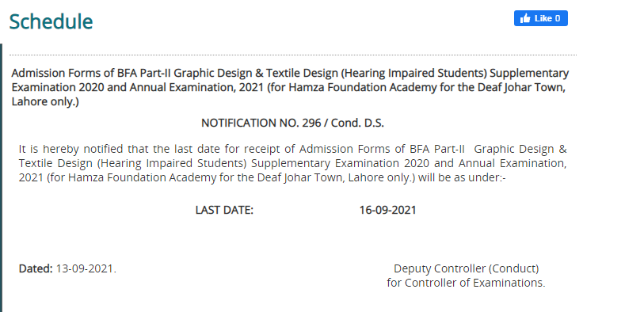Click the LAST DATE: label
This screenshot has height=312, width=644.
pos(224,210)
